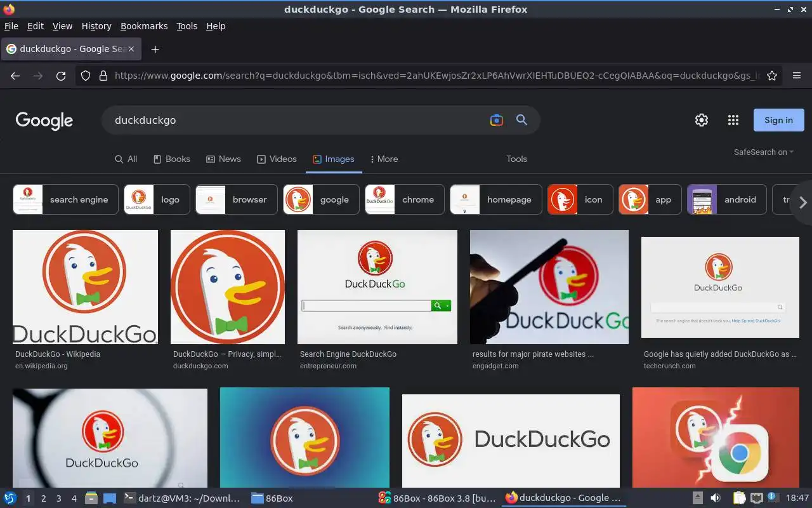Open the Chrome lightning DuckDuckGo thumbnail

(x=716, y=438)
